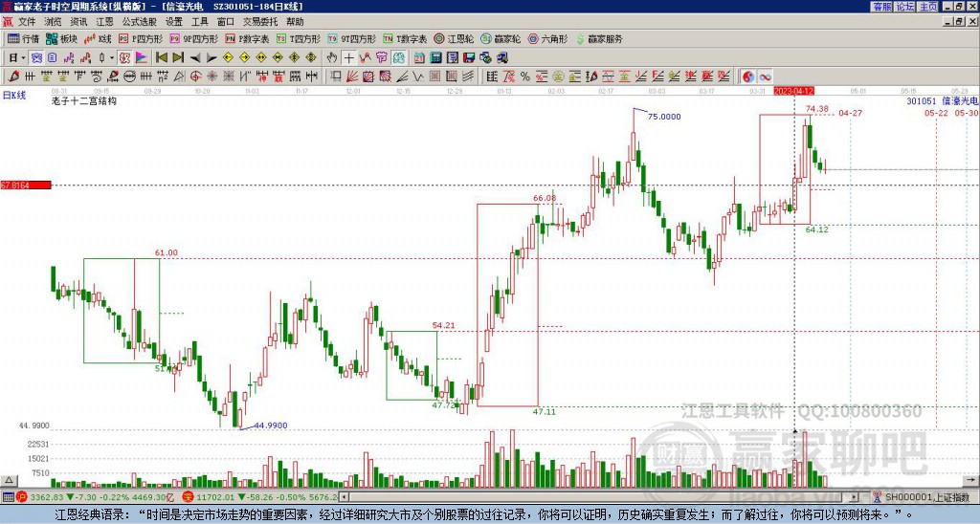Viewport: 980px width, 524px height.
Task: Click the 301051 信濠光电 stock label
Action: [942, 100]
